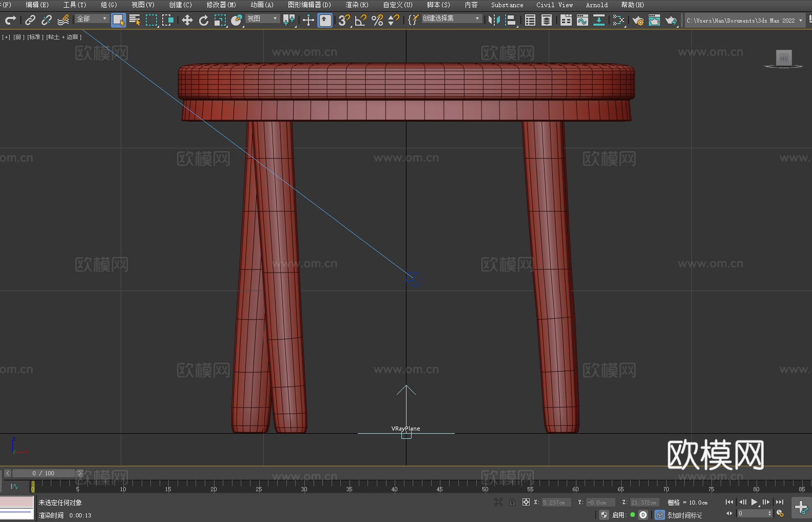Open 工具(T) menu
The image size is (812, 522).
pos(74,5)
